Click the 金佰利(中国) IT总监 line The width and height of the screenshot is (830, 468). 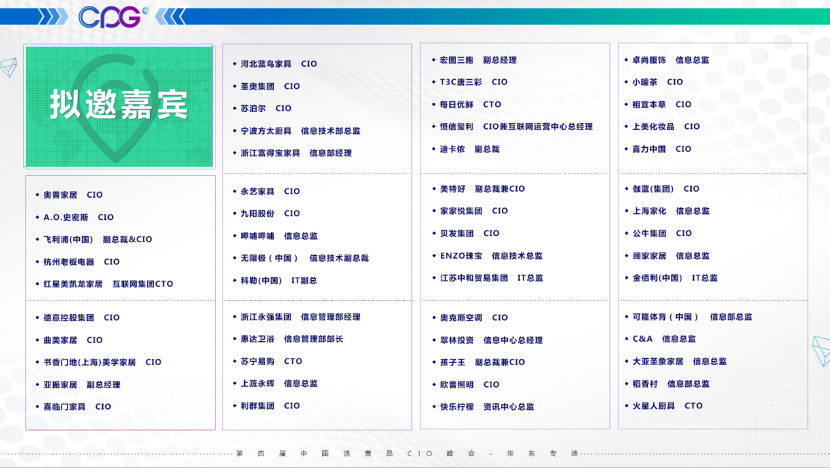click(675, 278)
